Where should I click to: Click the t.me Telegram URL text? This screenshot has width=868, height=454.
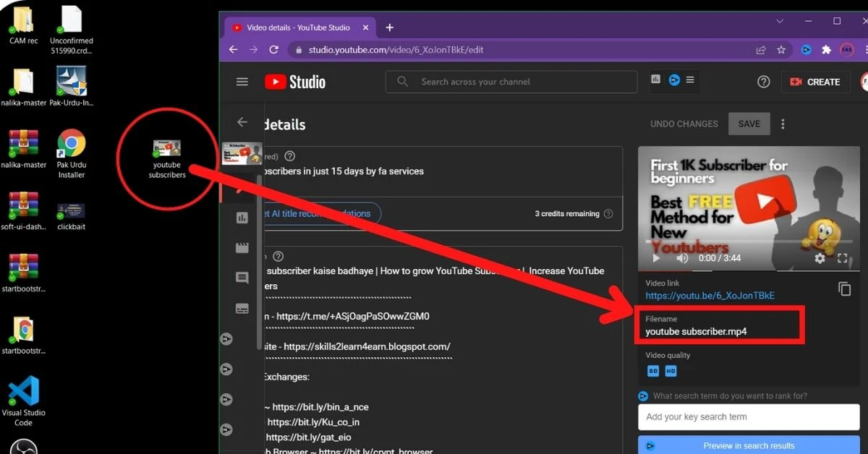[x=352, y=316]
